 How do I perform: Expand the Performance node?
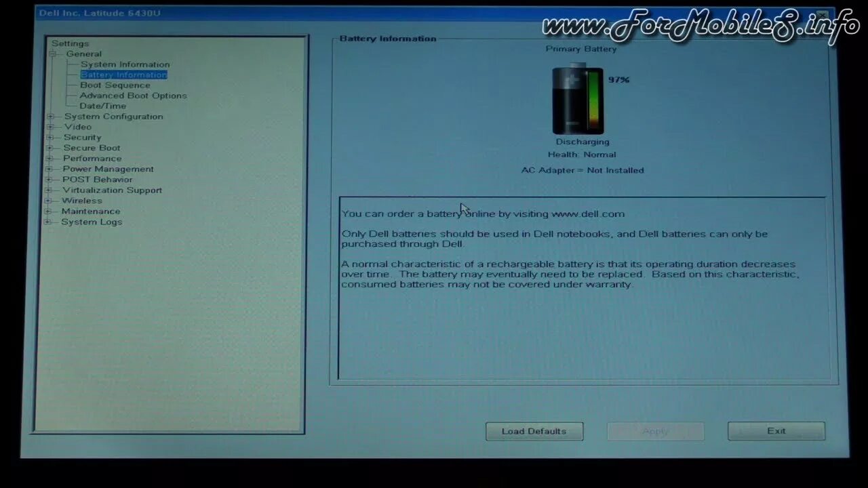click(49, 159)
